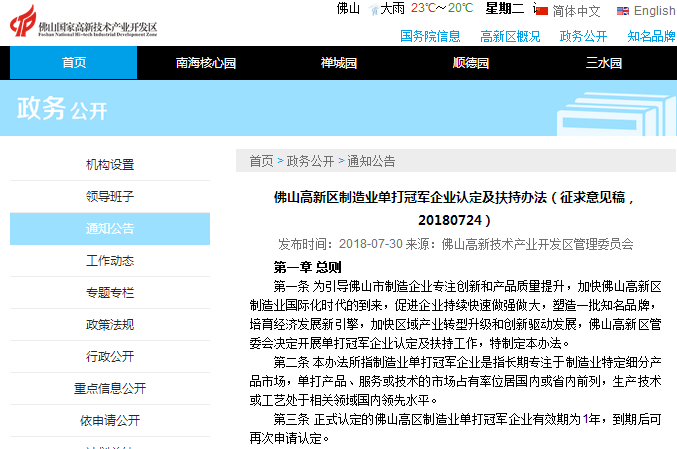Open 国务院信息 link
The height and width of the screenshot is (449, 677).
pos(430,36)
